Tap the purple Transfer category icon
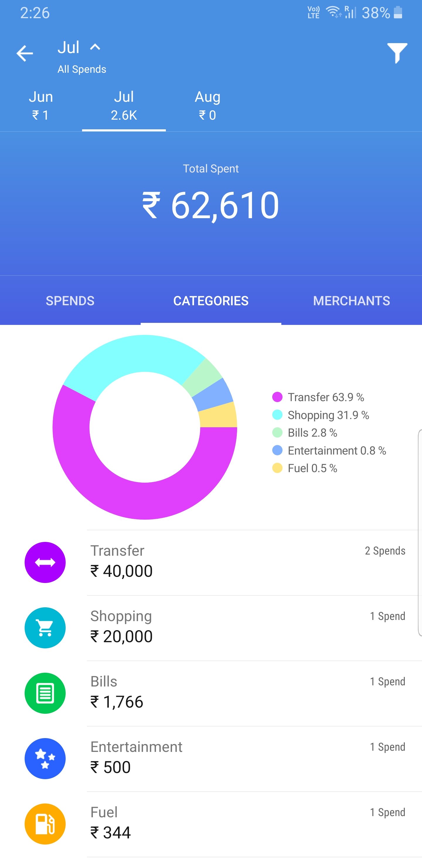 click(x=45, y=562)
